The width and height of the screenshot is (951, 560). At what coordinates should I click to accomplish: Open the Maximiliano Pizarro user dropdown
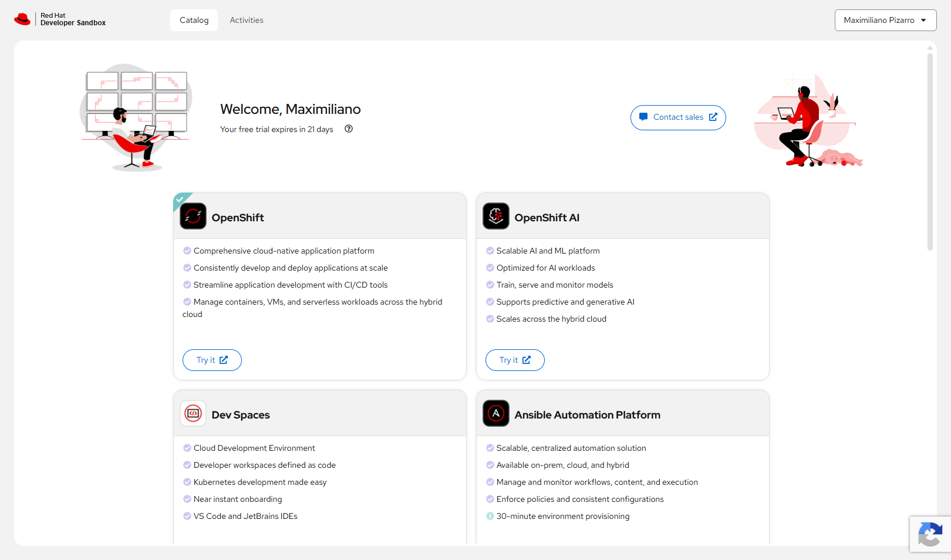pos(885,20)
